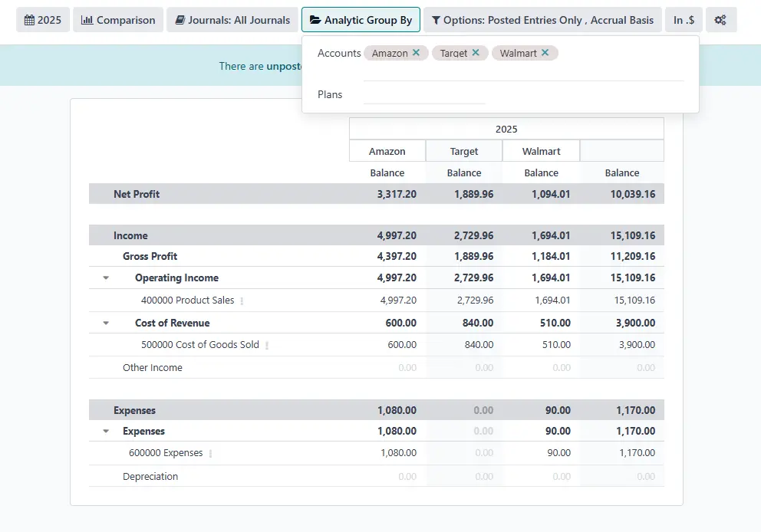The image size is (761, 532).
Task: Click Walmart Gross Profit value 1,184.01
Action: point(551,256)
